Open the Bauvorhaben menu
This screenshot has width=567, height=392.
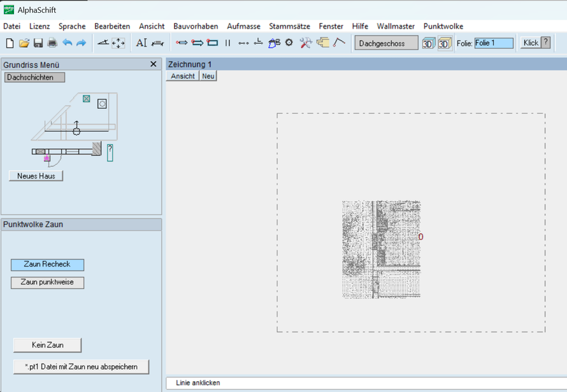196,26
